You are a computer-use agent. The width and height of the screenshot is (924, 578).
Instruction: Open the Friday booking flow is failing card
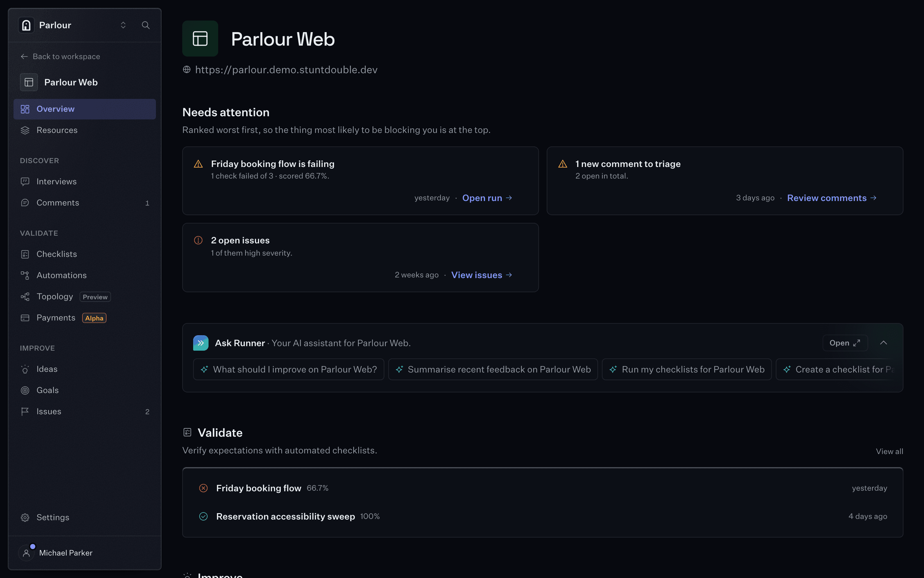[x=360, y=181]
